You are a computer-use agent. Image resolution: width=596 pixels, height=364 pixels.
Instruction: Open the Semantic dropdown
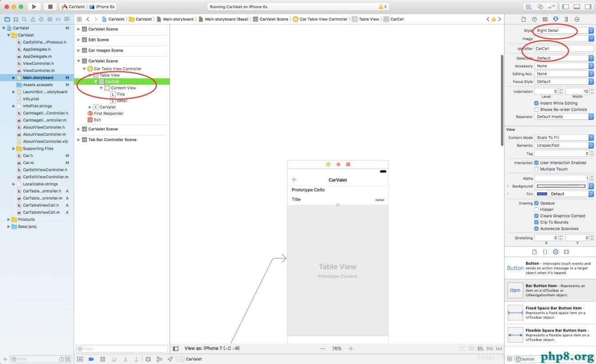[564, 145]
